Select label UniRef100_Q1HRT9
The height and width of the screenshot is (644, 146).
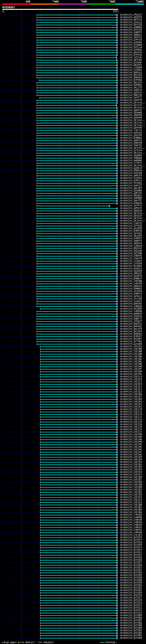tap(131, 276)
